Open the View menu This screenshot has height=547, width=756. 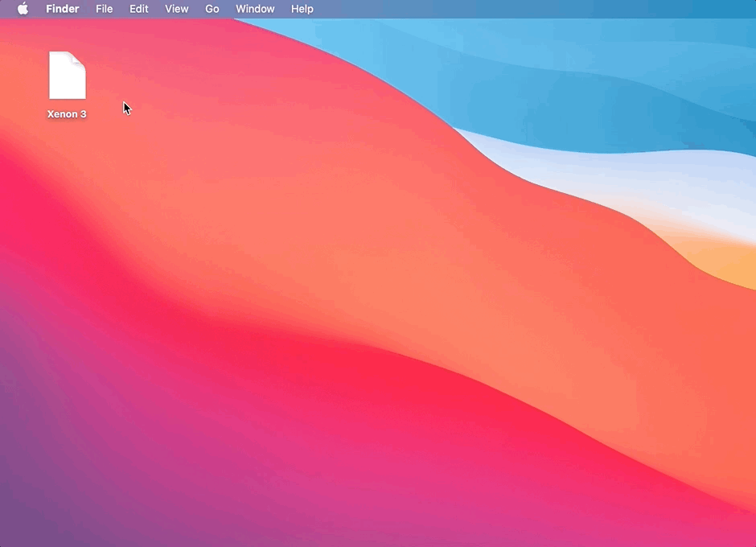(x=176, y=9)
